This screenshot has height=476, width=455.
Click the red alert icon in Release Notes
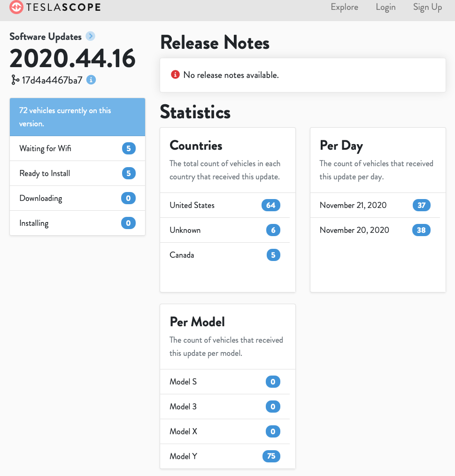pos(175,74)
